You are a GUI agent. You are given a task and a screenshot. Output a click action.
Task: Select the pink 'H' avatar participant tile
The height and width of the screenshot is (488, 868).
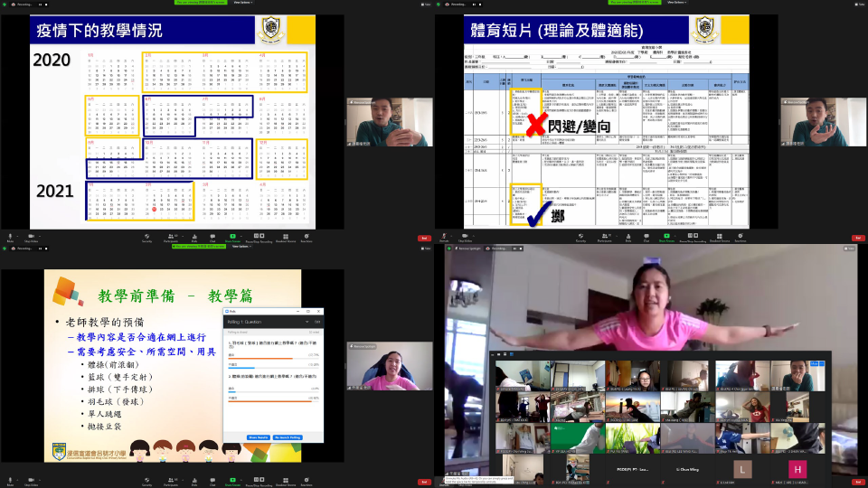coord(797,469)
